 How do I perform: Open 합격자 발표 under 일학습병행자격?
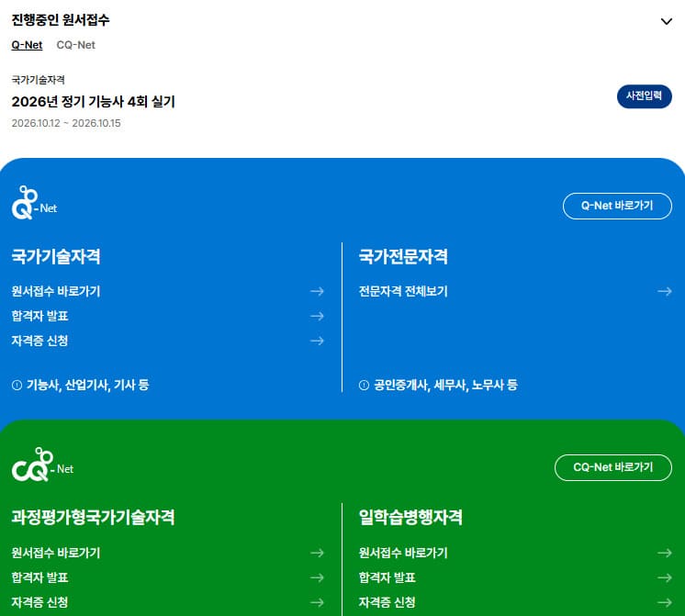pyautogui.click(x=387, y=577)
